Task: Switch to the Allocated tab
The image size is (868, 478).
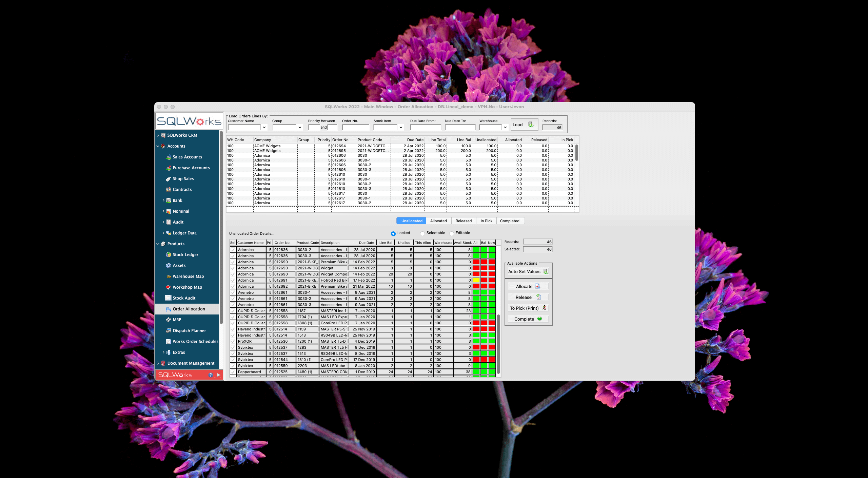Action: 438,221
